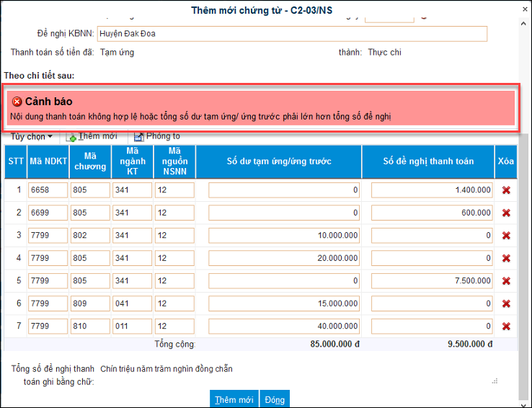The height and width of the screenshot is (408, 532).
Task: Click the Mã ngành KT field in row 6
Action: [132, 303]
